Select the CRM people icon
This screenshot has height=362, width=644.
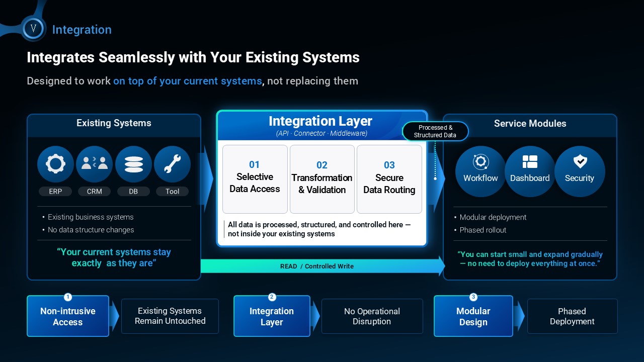[94, 164]
